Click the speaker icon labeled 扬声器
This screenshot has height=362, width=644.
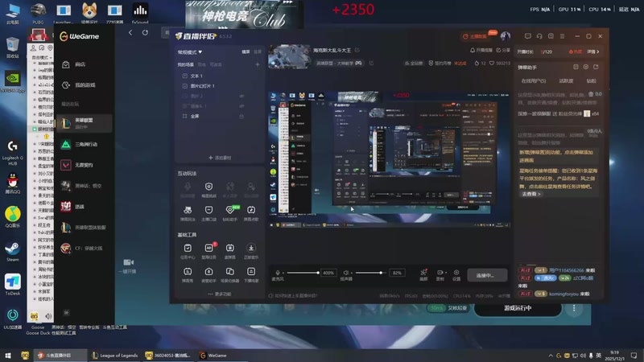(346, 273)
